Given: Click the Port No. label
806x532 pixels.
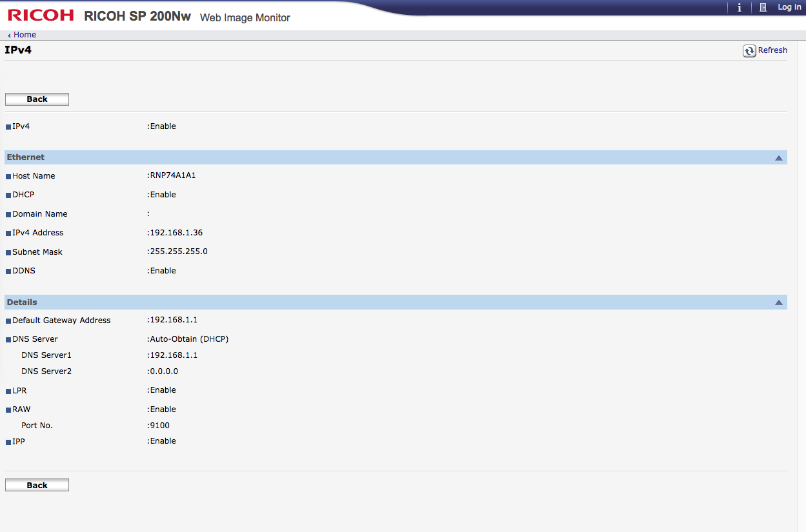Looking at the screenshot, I should coord(37,426).
